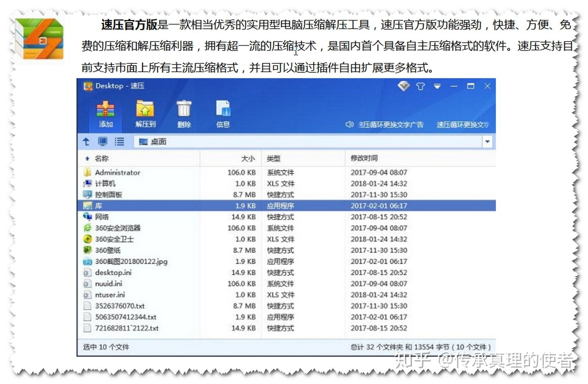Click file name 3526376070.txt
This screenshot has width=588, height=384.
120,306
